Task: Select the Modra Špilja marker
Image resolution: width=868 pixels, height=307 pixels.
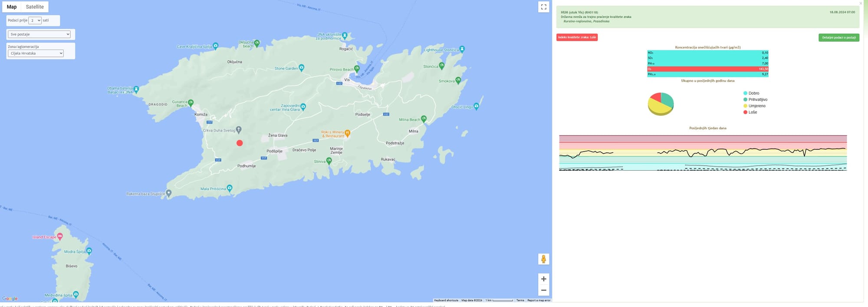Action: (89, 251)
